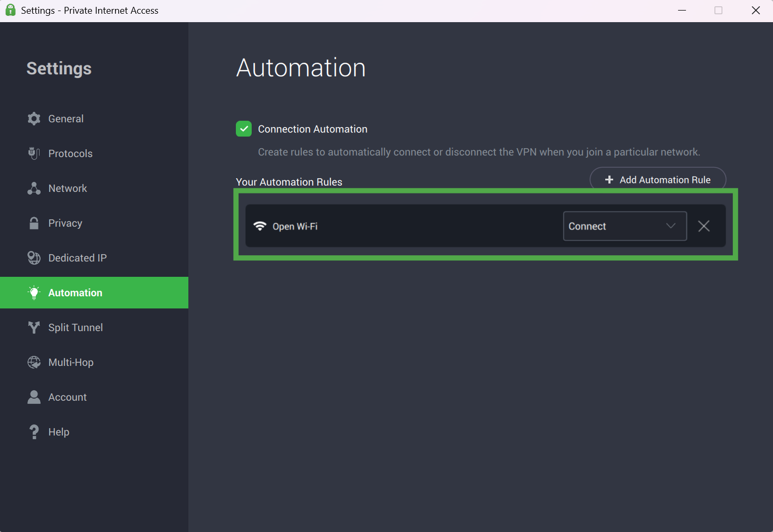773x532 pixels.
Task: Click the Add Automation Rule button
Action: click(x=658, y=180)
